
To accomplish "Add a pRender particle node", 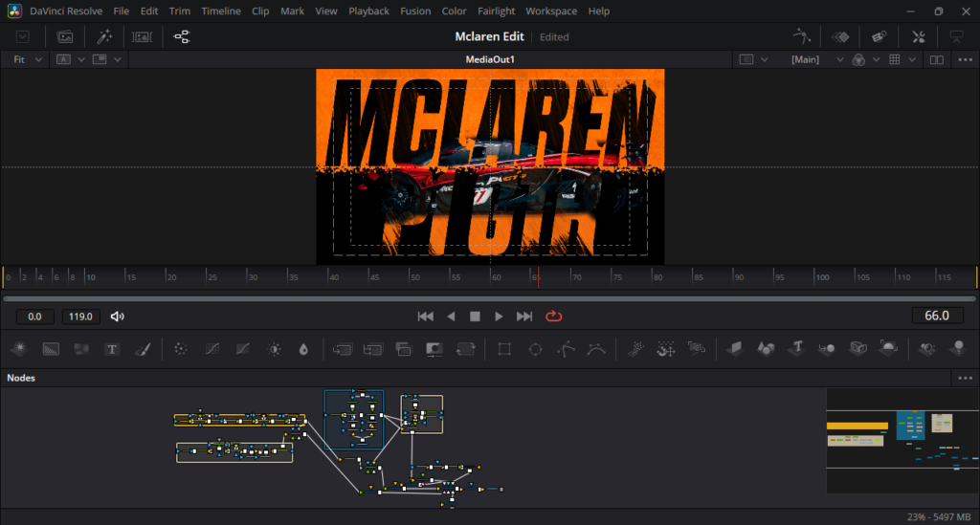I will 697,348.
